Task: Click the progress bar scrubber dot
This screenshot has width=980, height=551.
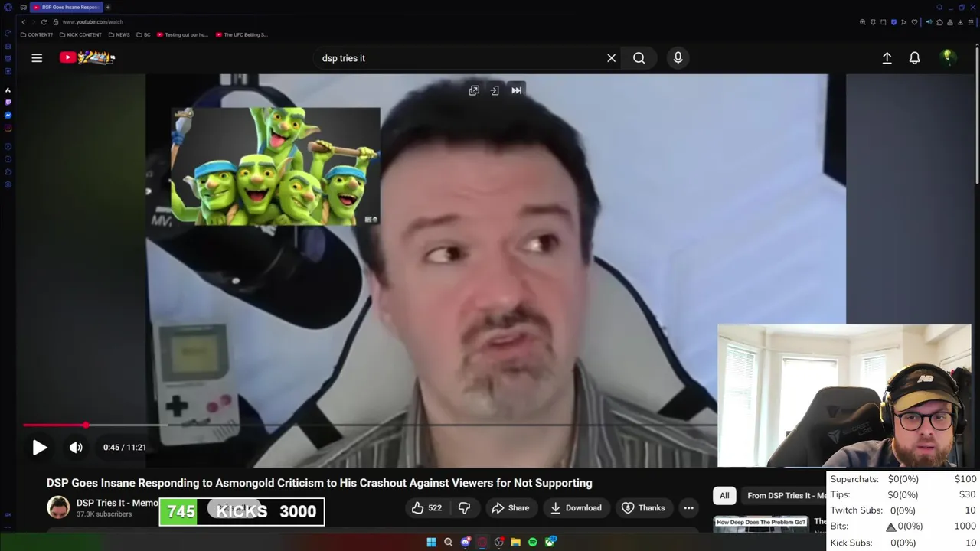Action: 86,425
